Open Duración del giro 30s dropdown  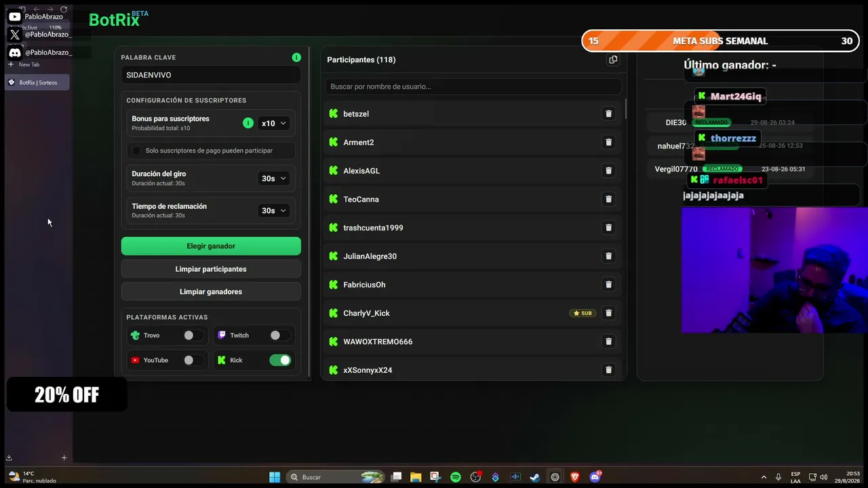click(x=274, y=178)
